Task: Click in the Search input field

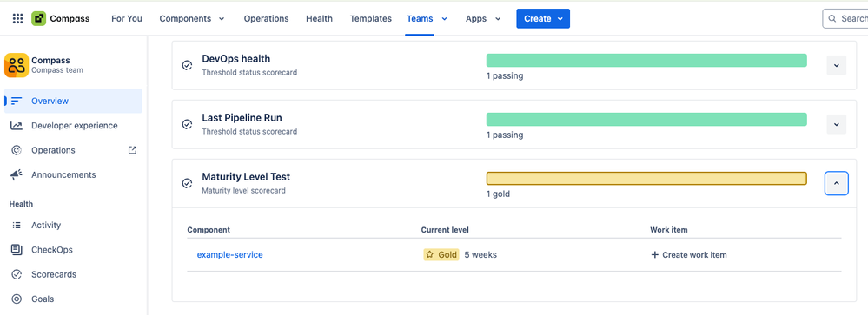Action: (x=845, y=19)
